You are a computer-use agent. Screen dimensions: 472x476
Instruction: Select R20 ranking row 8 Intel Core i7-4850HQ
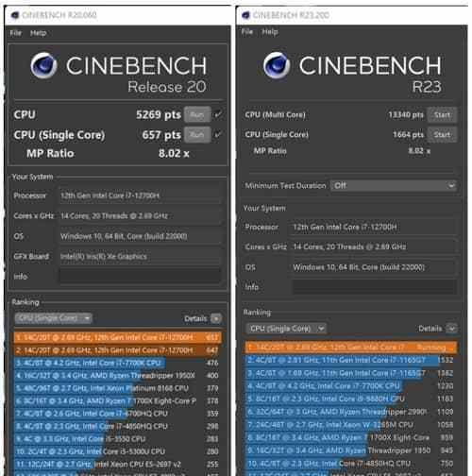[118, 426]
